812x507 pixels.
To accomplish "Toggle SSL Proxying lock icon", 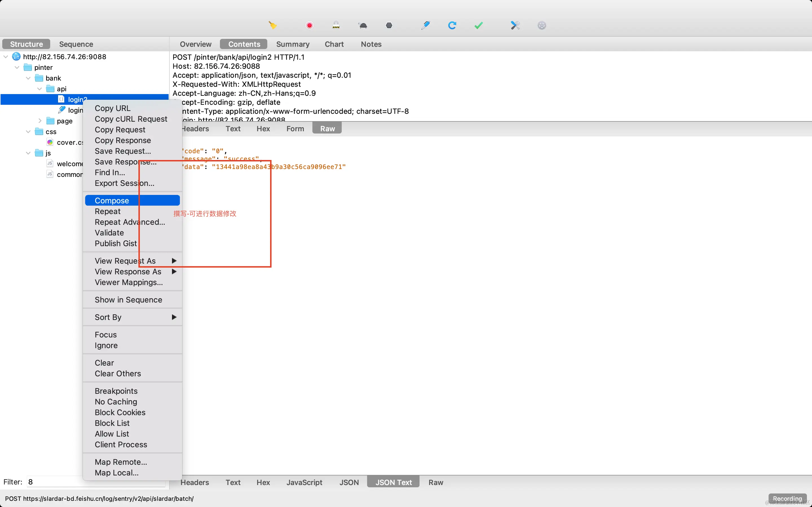I will pyautogui.click(x=336, y=25).
